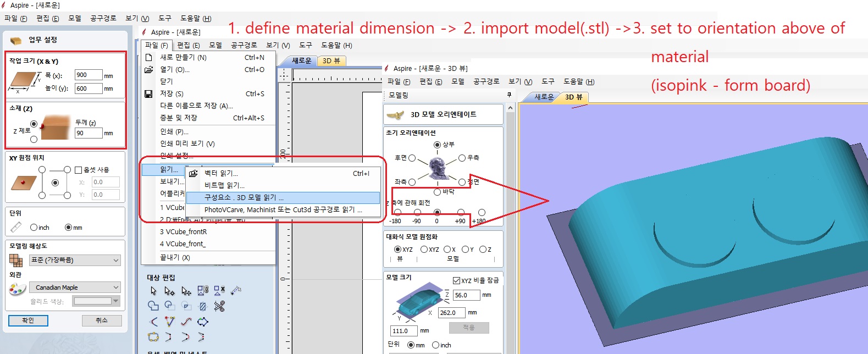
Task: Select the inch unit in 단위 section
Action: point(34,228)
